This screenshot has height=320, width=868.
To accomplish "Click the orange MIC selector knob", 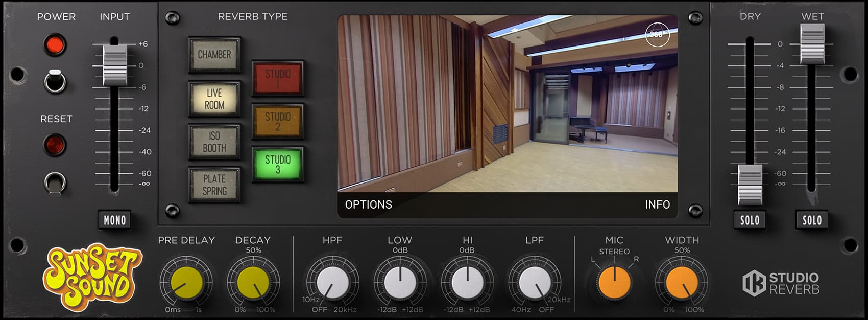I will 614,283.
